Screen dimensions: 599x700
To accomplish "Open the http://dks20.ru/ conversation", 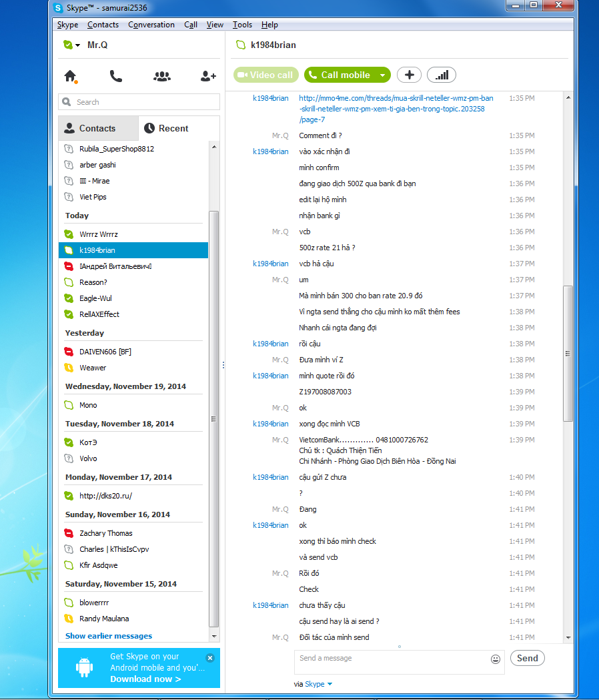I will click(133, 496).
